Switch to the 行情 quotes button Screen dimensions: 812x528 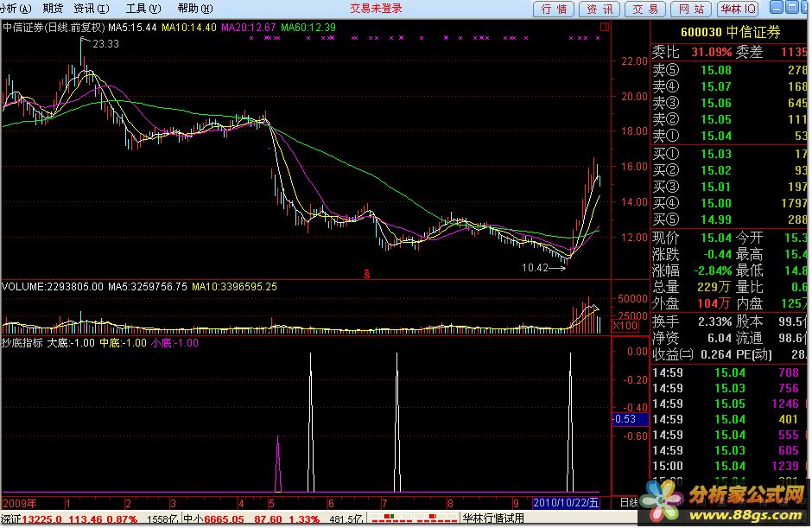554,9
